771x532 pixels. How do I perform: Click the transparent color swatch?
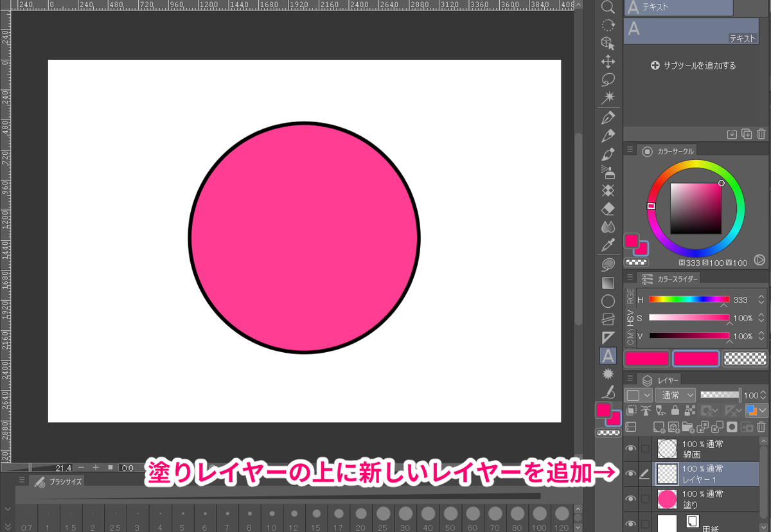(744, 359)
